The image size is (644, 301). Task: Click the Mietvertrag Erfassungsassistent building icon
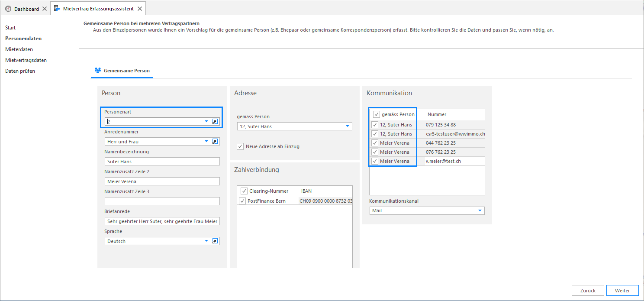57,8
